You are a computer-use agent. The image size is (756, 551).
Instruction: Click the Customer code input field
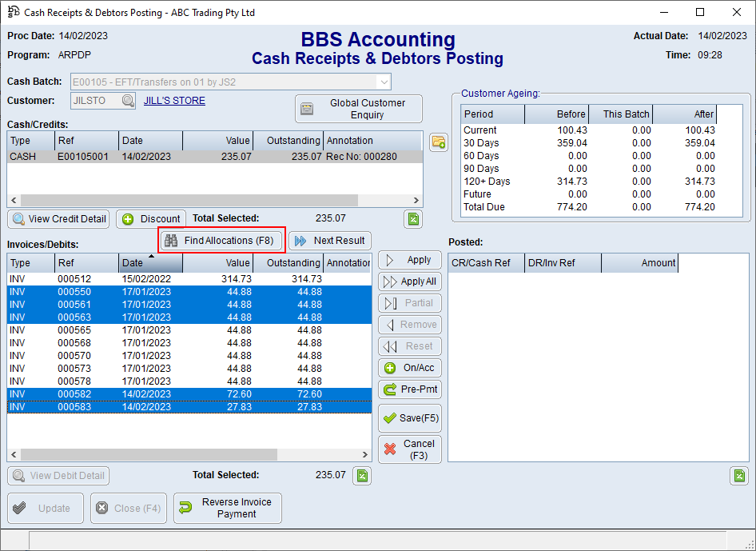[94, 101]
